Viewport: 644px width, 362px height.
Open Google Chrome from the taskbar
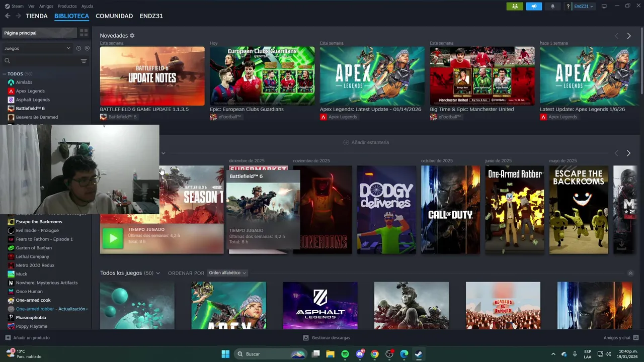pos(374,354)
